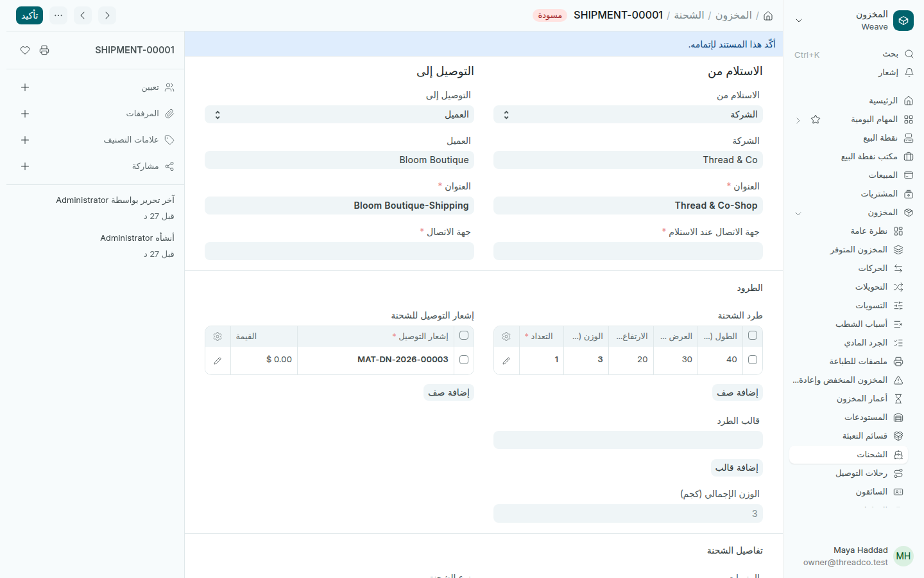
Task: Like the document with the heart icon
Action: point(25,50)
